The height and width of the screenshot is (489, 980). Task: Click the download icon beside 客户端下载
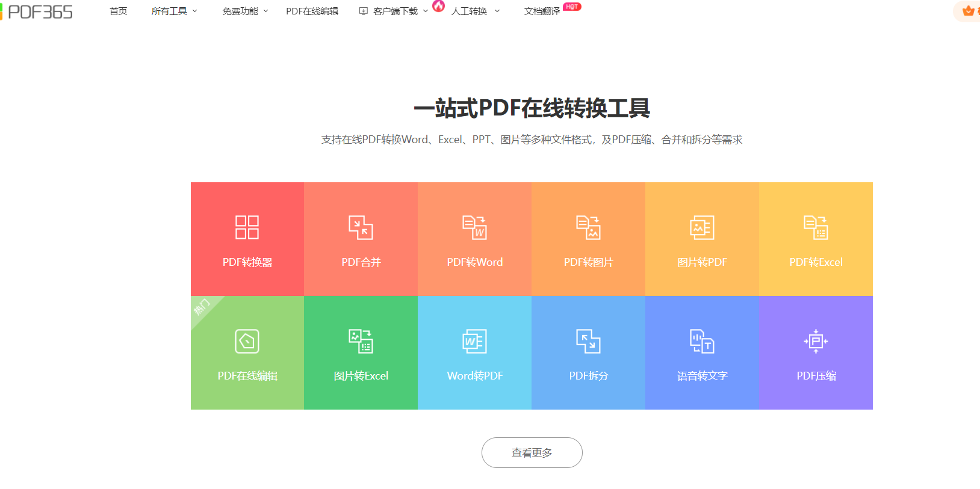tap(363, 11)
